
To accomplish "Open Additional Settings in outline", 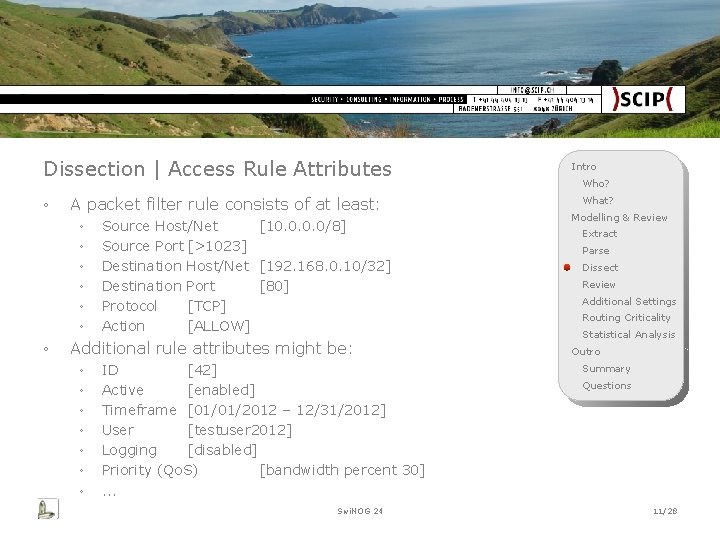I will tap(629, 302).
